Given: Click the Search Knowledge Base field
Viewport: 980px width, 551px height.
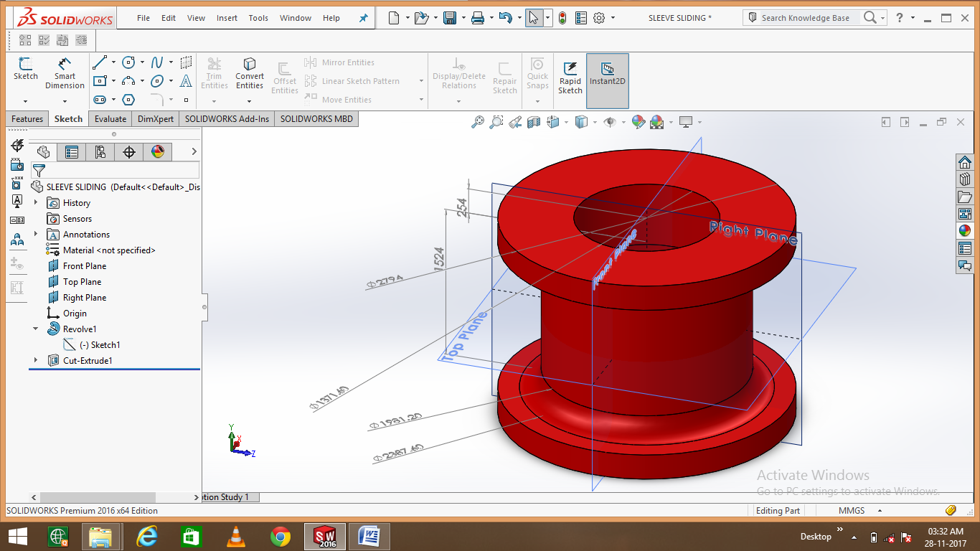Looking at the screenshot, I should pos(805,18).
